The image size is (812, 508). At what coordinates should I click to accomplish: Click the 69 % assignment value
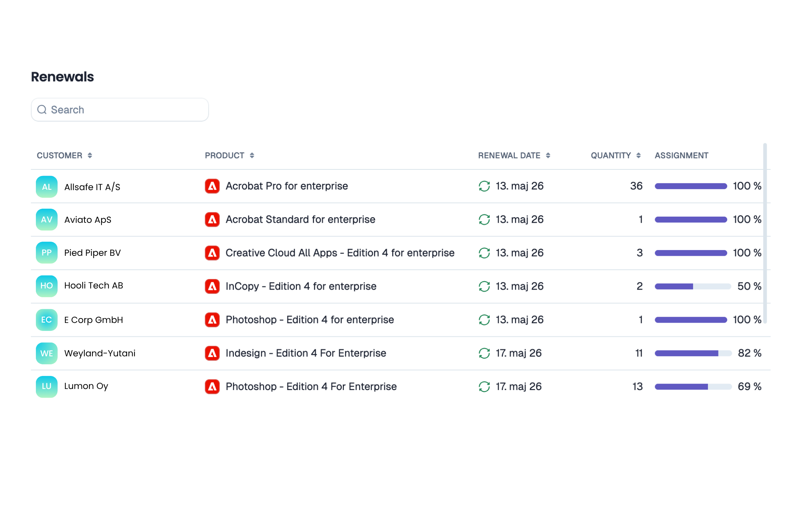[x=750, y=386]
